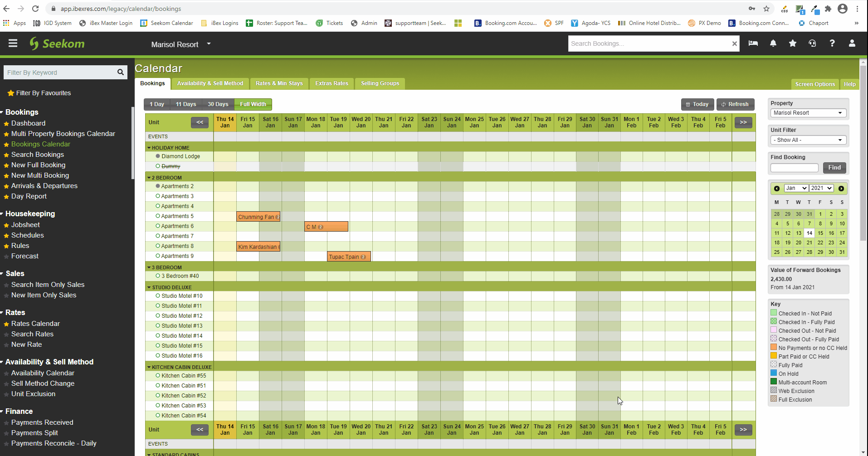Focus the Find Booking input field
868x456 pixels.
(795, 168)
